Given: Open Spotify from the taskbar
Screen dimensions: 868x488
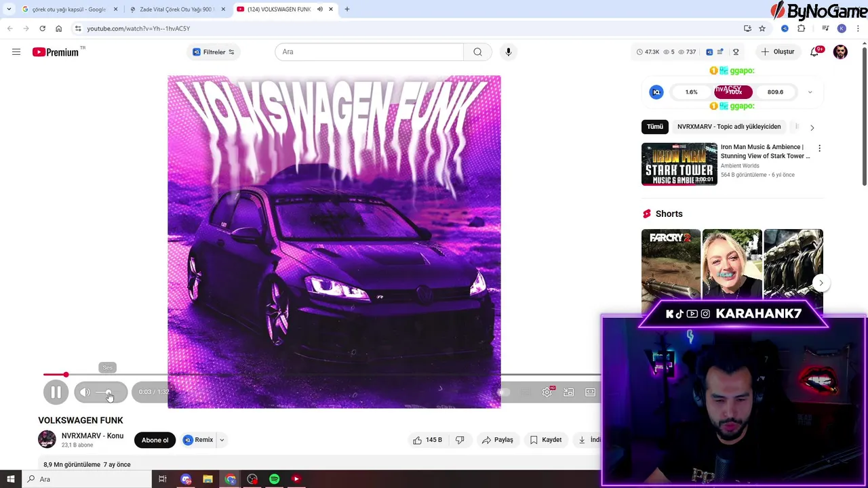Looking at the screenshot, I should pos(274,479).
